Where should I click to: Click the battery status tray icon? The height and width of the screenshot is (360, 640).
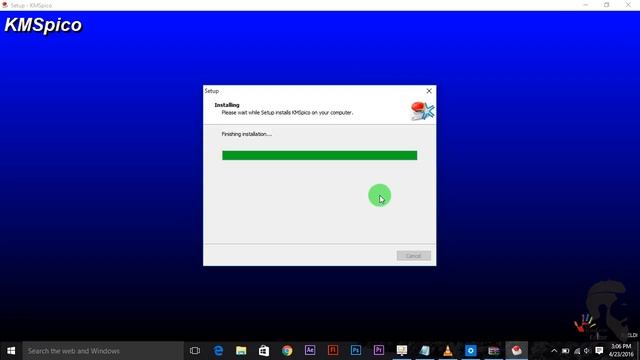click(565, 351)
